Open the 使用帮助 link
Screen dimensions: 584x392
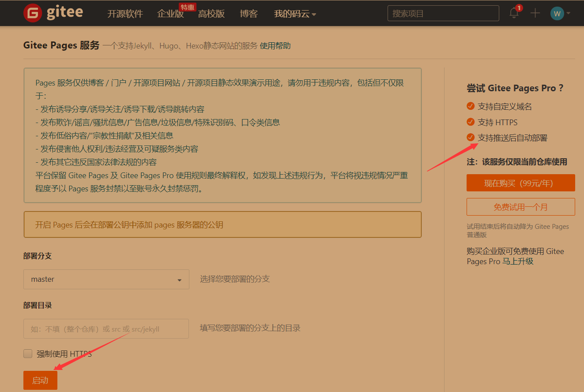click(275, 46)
